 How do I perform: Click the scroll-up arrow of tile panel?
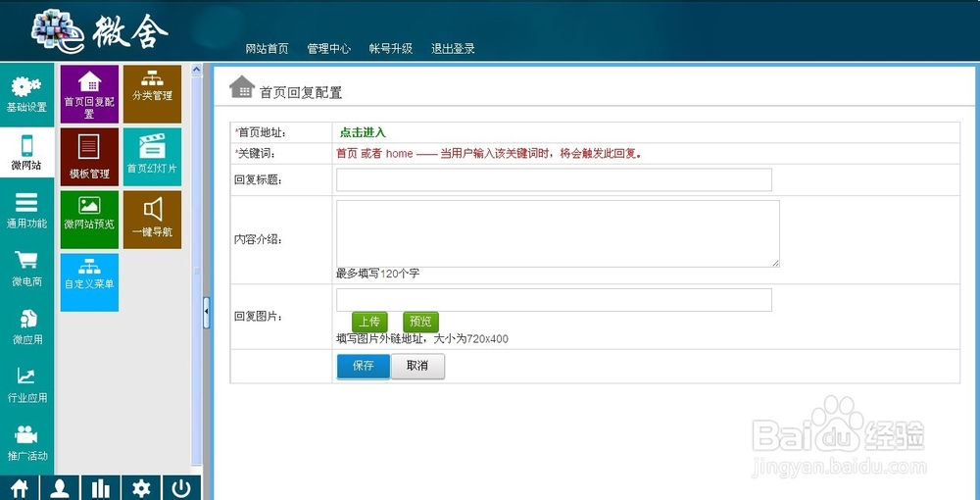(x=196, y=70)
